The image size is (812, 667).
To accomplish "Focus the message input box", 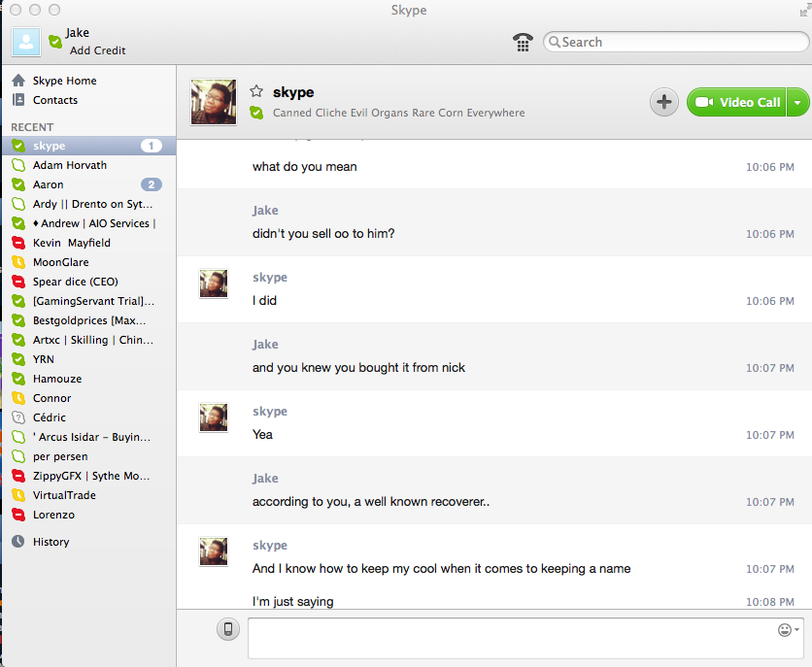I will click(525, 638).
